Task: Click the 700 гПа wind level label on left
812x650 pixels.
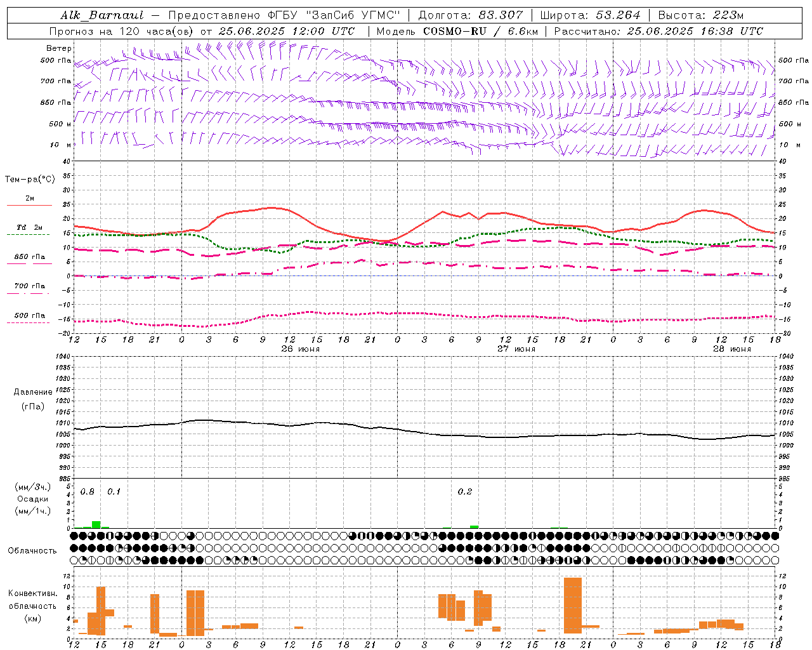Action: (x=56, y=81)
